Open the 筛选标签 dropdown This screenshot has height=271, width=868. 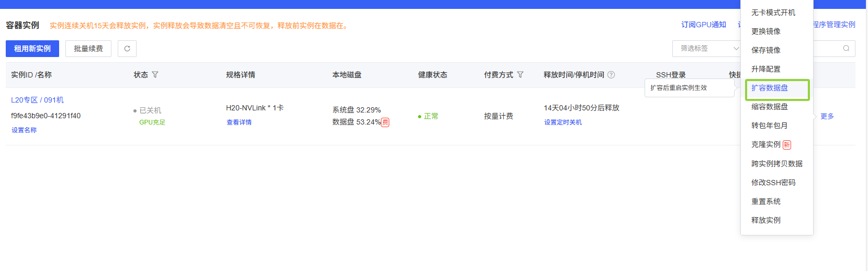(x=707, y=48)
